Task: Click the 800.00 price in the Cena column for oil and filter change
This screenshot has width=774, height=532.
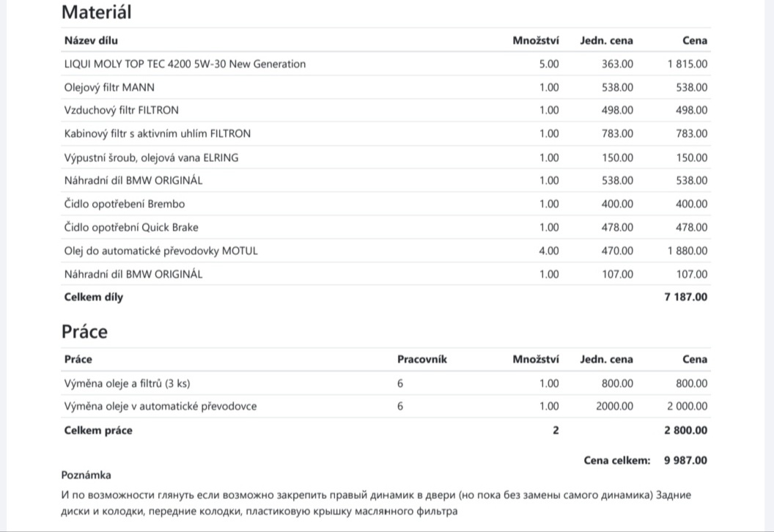Action: click(692, 383)
